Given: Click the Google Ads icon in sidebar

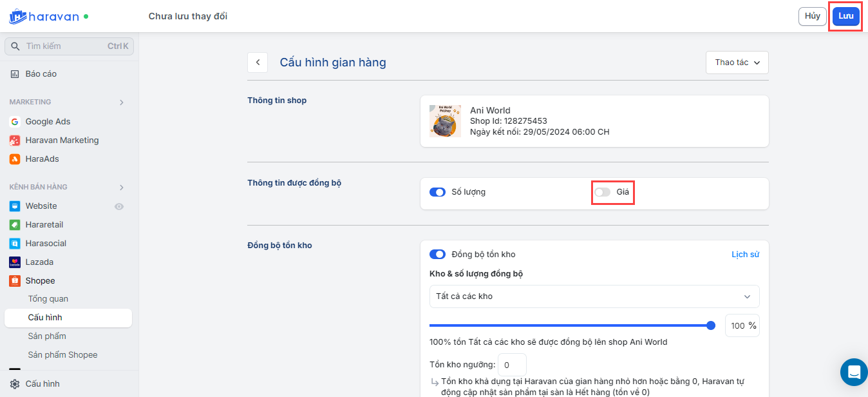Looking at the screenshot, I should coord(15,121).
